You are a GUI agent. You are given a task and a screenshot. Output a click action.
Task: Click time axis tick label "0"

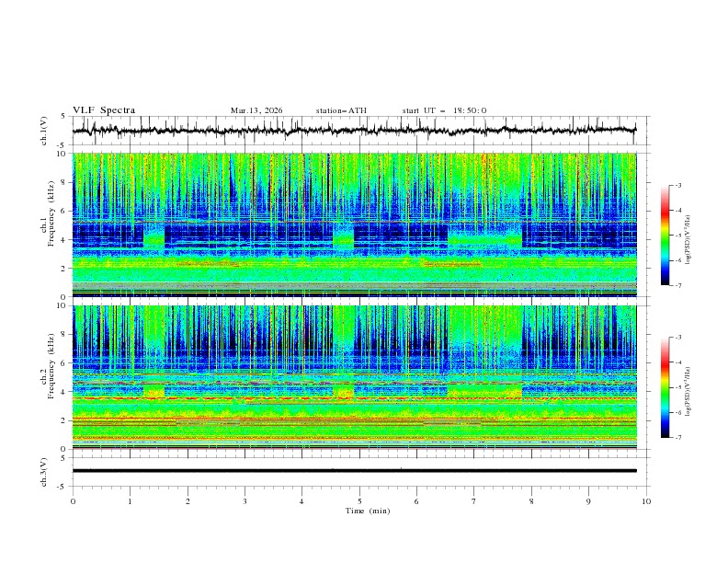73,501
